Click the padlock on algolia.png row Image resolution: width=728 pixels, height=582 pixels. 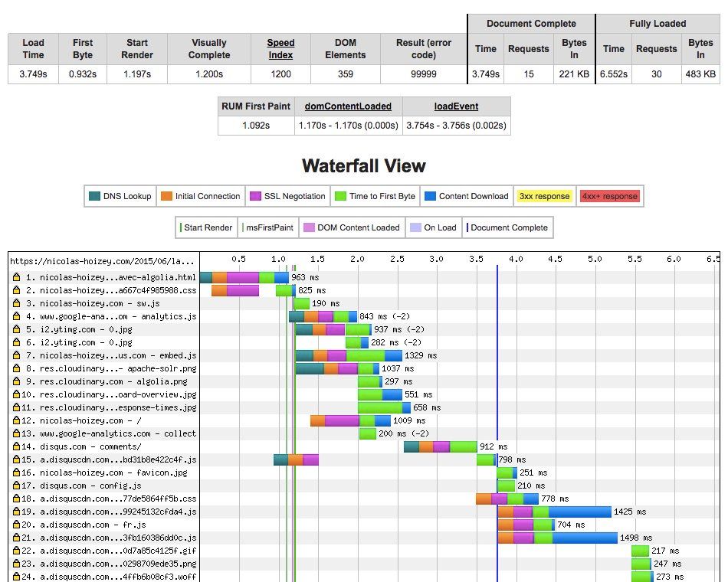tap(16, 381)
